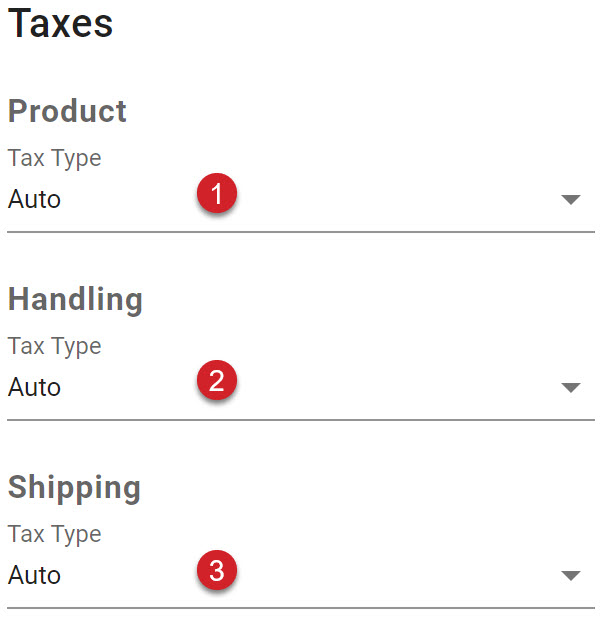Click the Tax Type label under Product
The width and height of the screenshot is (605, 619).
click(x=54, y=159)
